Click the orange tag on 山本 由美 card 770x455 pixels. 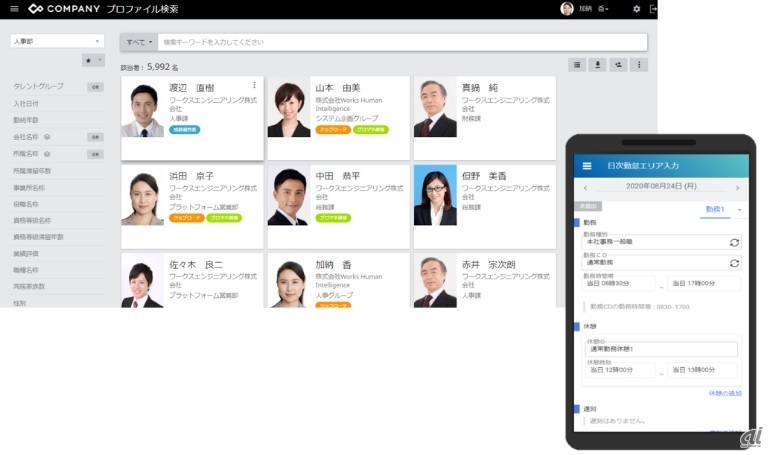pyautogui.click(x=333, y=130)
